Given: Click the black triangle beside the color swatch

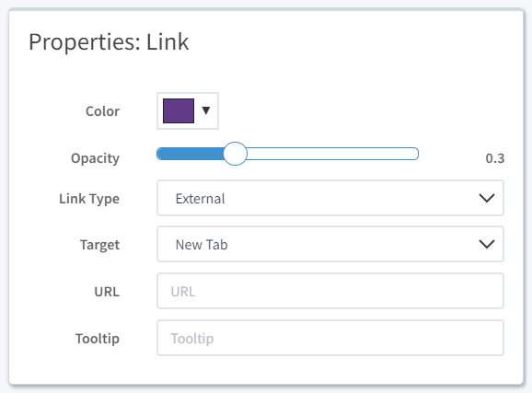Looking at the screenshot, I should (x=206, y=110).
